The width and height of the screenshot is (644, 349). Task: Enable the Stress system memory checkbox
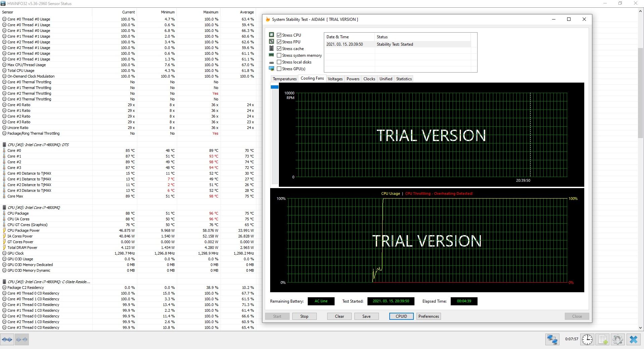tap(279, 55)
